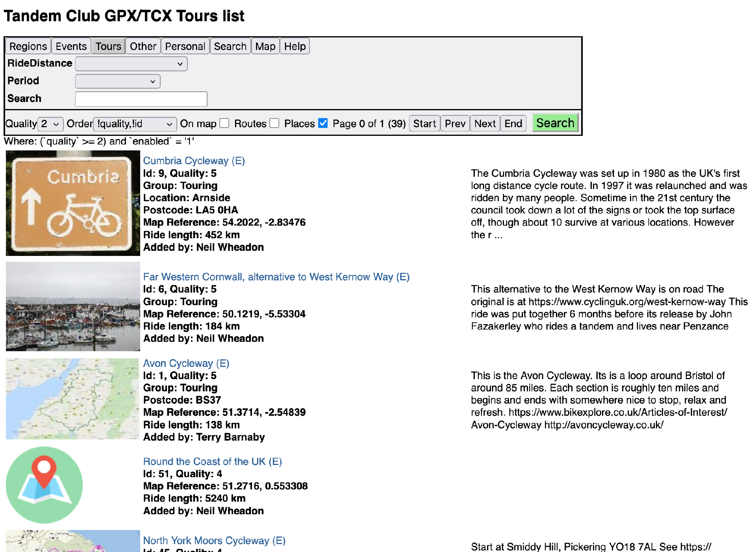Screen dimensions: 756x552
Task: Focus the Search text field
Action: [141, 99]
